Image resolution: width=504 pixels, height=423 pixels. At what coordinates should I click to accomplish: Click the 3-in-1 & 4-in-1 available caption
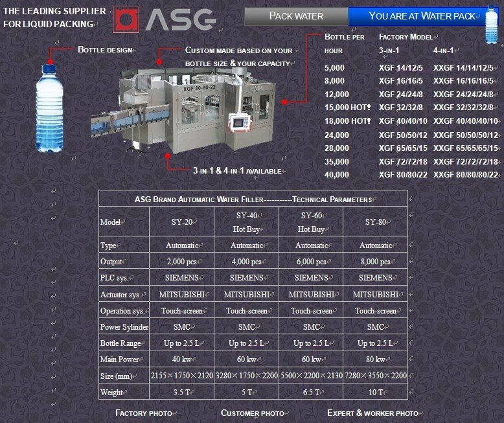tap(237, 171)
